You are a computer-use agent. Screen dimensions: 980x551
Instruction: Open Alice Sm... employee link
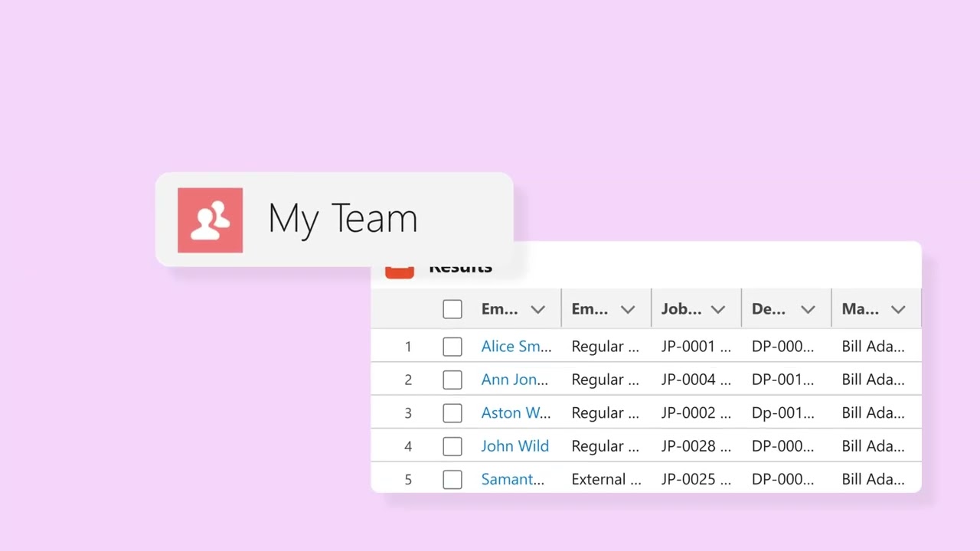tap(515, 347)
